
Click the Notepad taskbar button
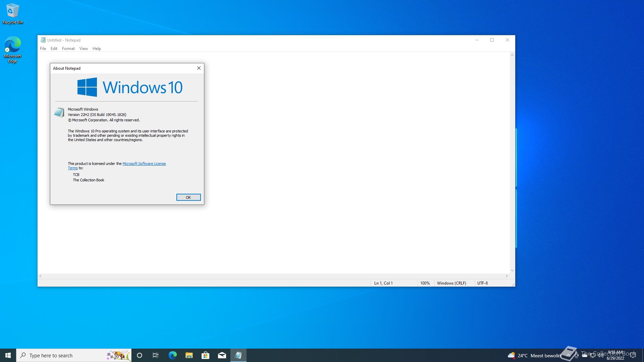pyautogui.click(x=238, y=355)
